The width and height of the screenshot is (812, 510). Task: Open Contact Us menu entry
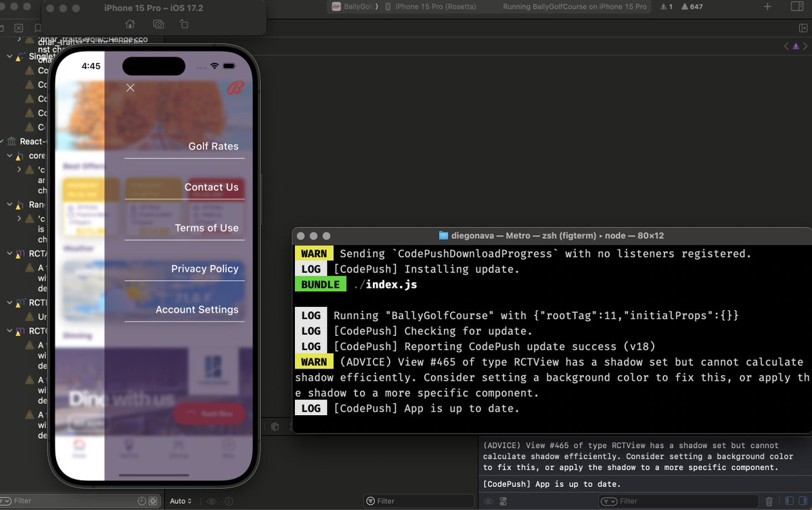click(x=211, y=187)
